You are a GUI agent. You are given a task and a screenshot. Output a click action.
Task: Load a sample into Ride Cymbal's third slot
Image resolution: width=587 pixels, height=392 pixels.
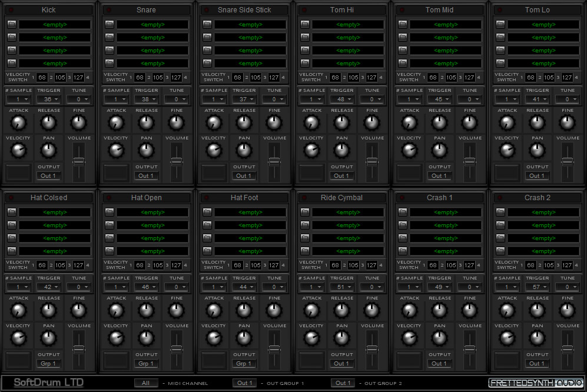pyautogui.click(x=304, y=238)
